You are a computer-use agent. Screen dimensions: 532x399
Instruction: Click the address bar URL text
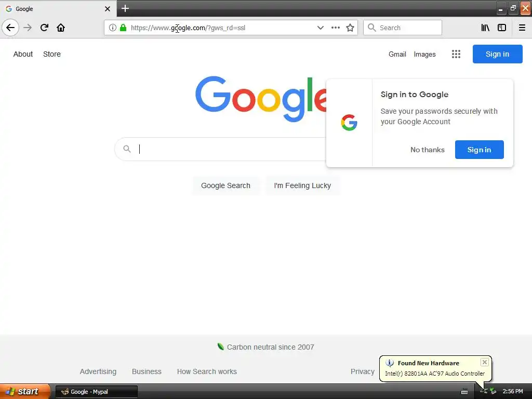pos(188,28)
